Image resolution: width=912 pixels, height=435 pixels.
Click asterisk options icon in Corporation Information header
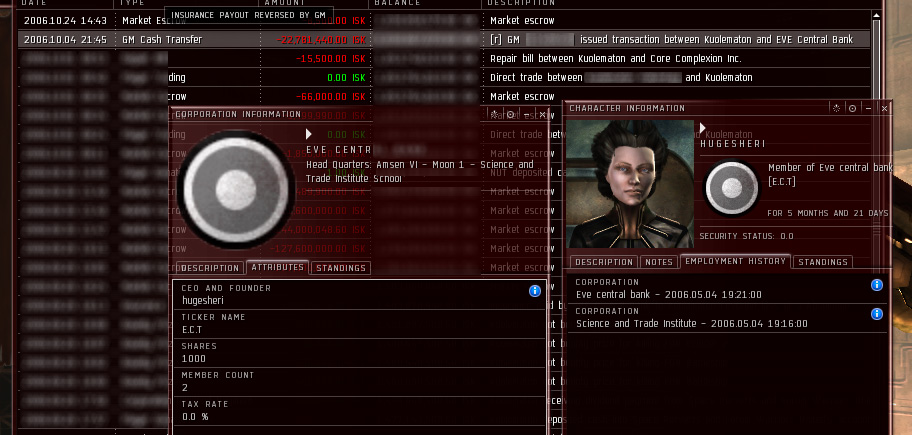click(x=494, y=115)
